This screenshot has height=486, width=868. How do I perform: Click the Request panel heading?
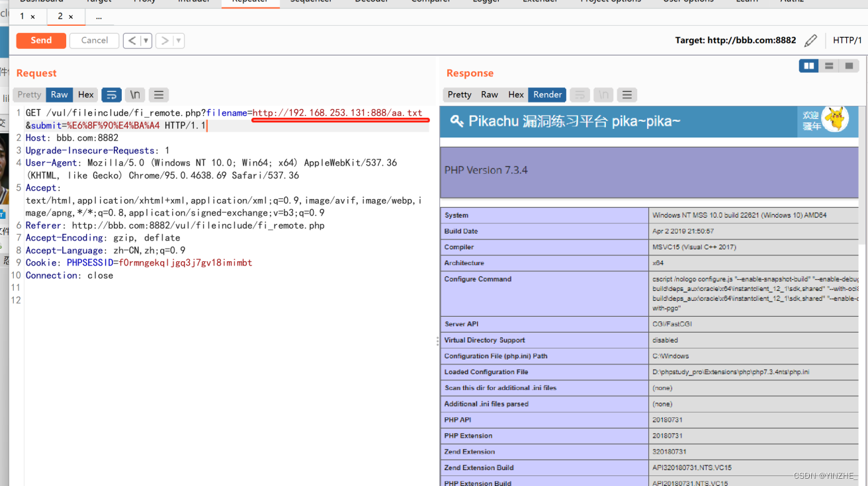36,73
